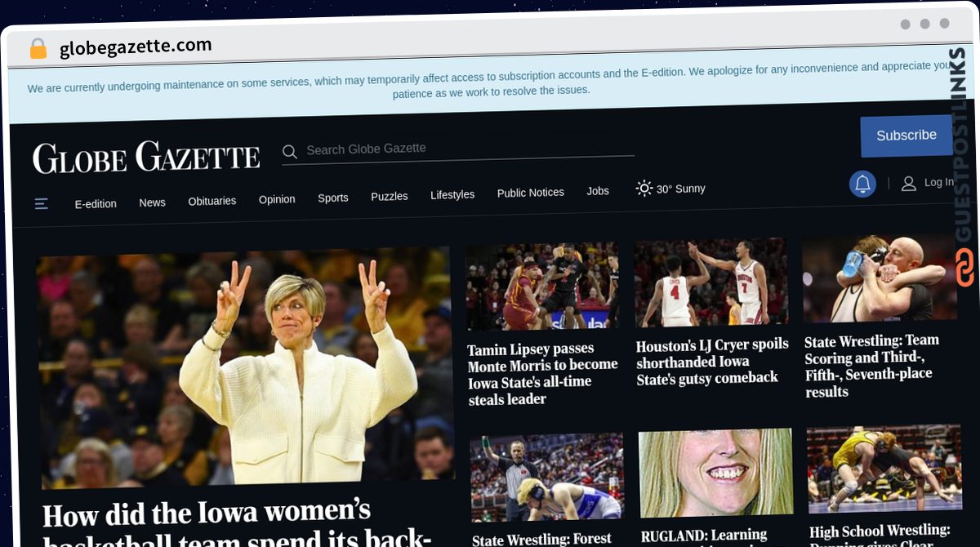Screen dimensions: 980x547
Task: Click the search magnifier icon
Action: [290, 152]
